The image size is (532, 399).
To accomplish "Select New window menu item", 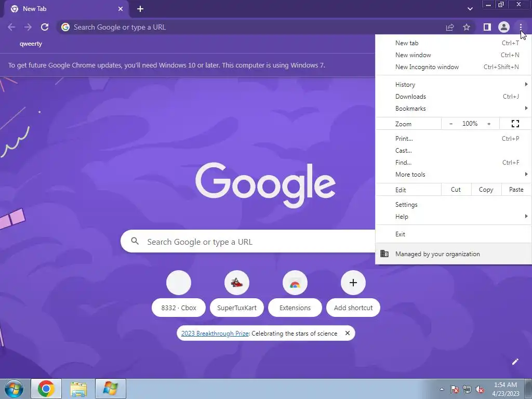I will point(453,55).
